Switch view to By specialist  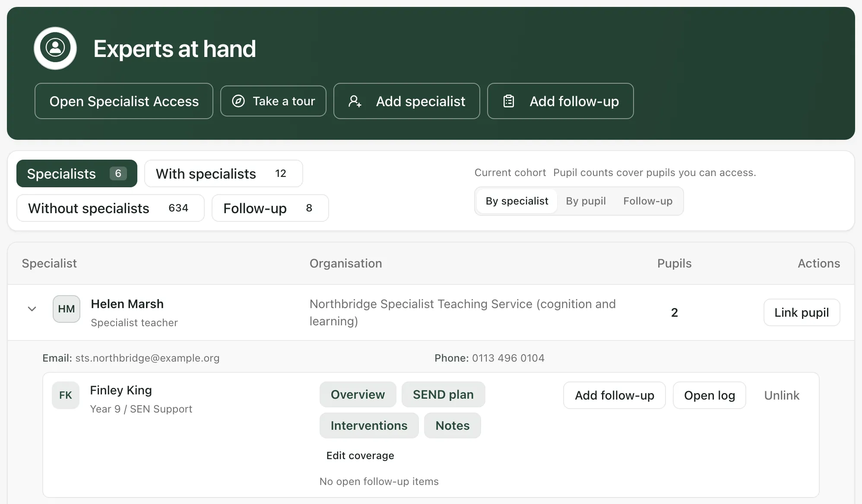click(x=517, y=201)
